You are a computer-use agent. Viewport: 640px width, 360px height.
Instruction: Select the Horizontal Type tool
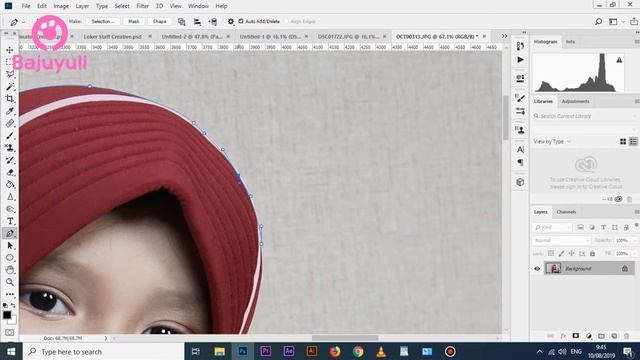coord(10,221)
